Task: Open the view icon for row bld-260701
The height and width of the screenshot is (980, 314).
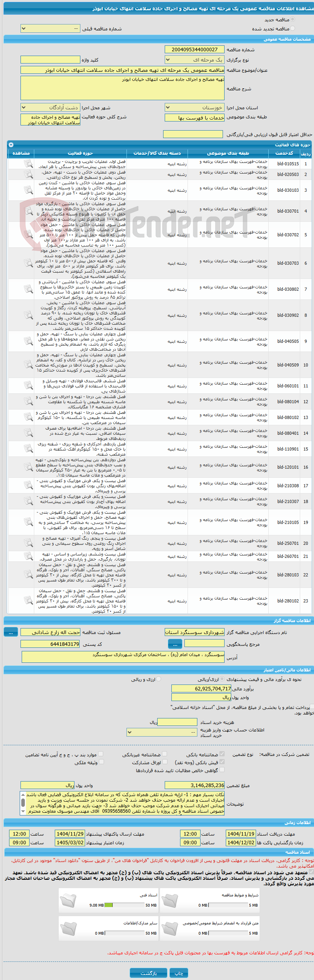Action: (28, 556)
